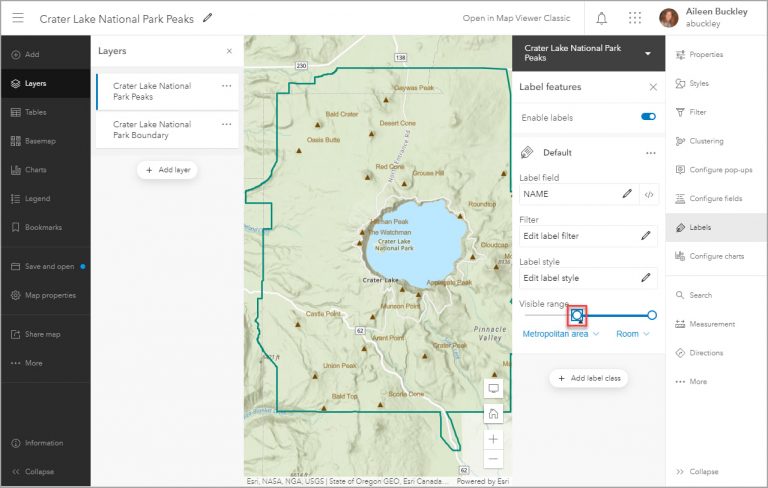Open options for Crater Lake National Park Boundary layer

coord(226,124)
